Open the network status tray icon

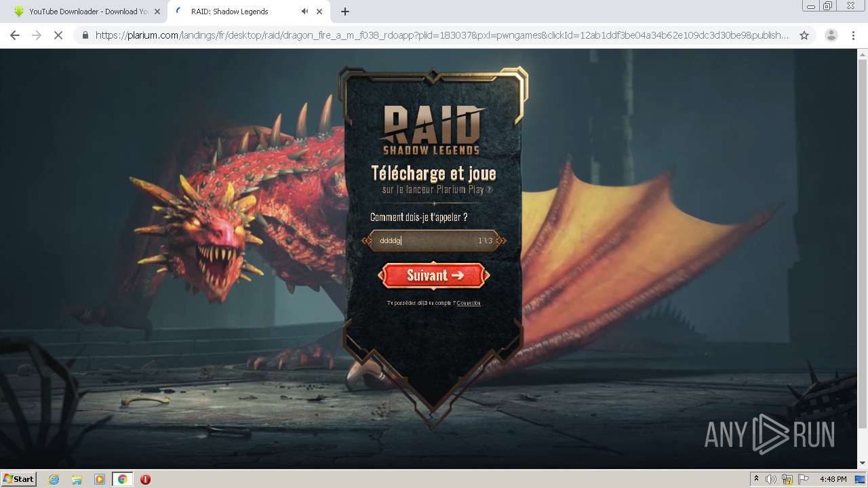(787, 479)
